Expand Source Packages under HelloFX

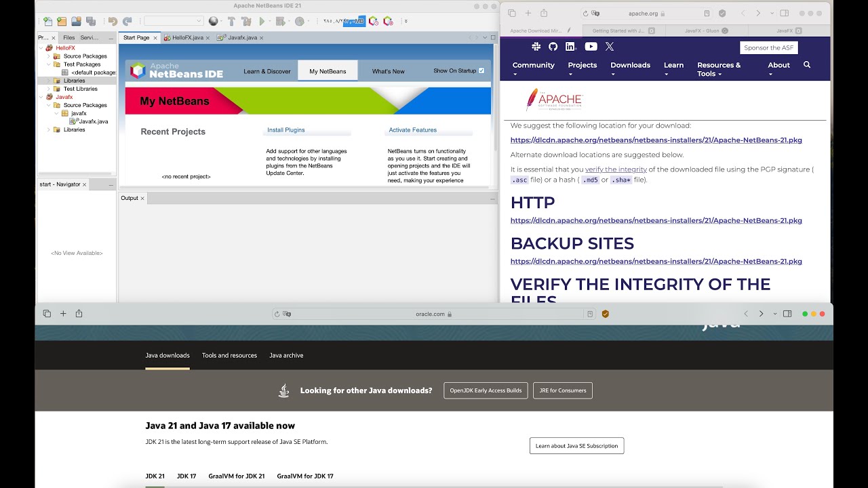point(49,56)
